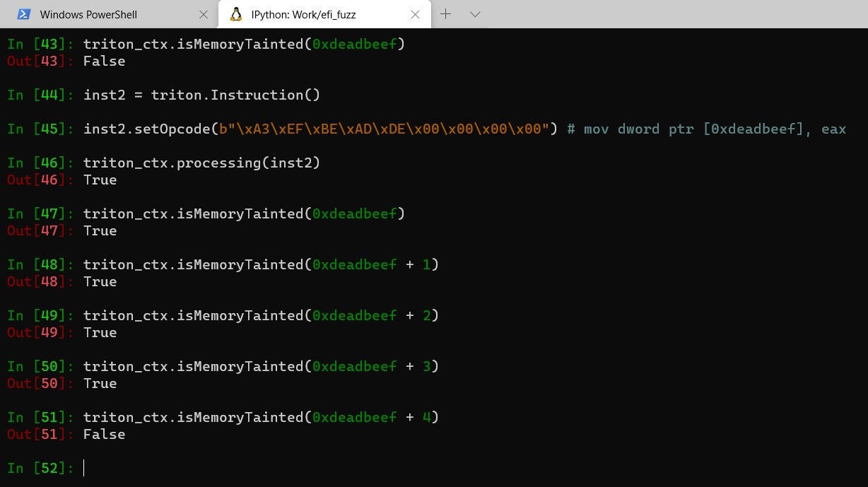The height and width of the screenshot is (487, 868).
Task: Click the empty title bar area right of tabs
Action: [671, 14]
